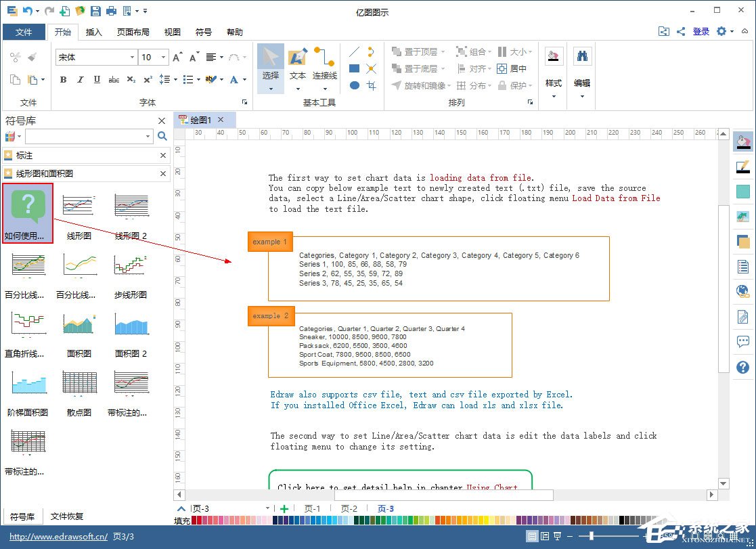This screenshot has width=756, height=549.
Task: Pick the rectangle shape tool
Action: coord(354,68)
